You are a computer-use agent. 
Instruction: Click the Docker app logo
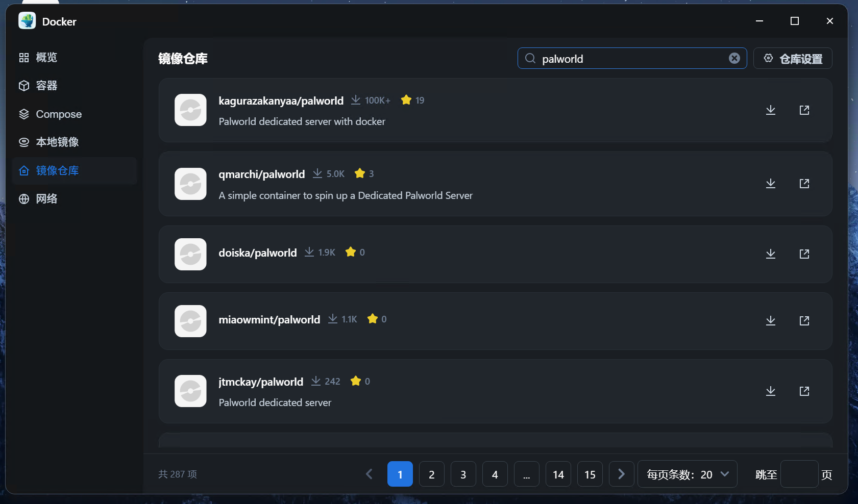(x=27, y=21)
